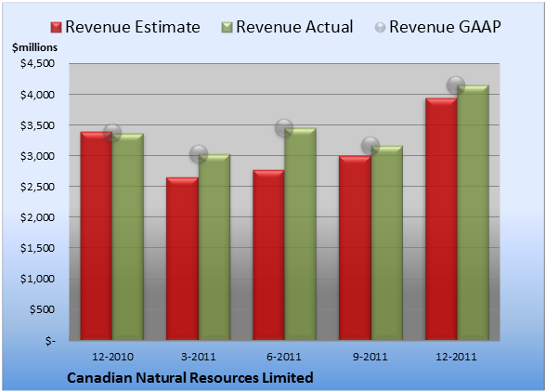Click the gray Revenue GAAP legend marker
Screen dimensions: 546x392
coord(380,28)
